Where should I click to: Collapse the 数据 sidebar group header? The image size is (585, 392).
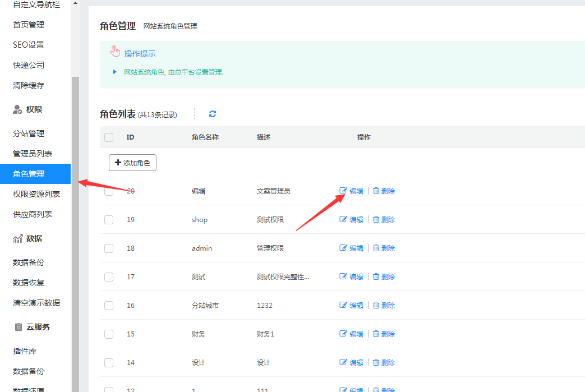34,238
